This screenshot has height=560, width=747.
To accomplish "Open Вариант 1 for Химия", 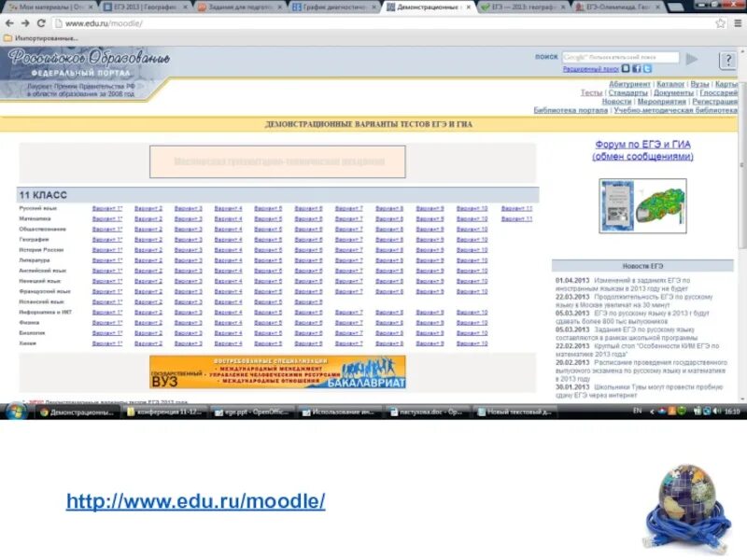I will click(x=107, y=343).
